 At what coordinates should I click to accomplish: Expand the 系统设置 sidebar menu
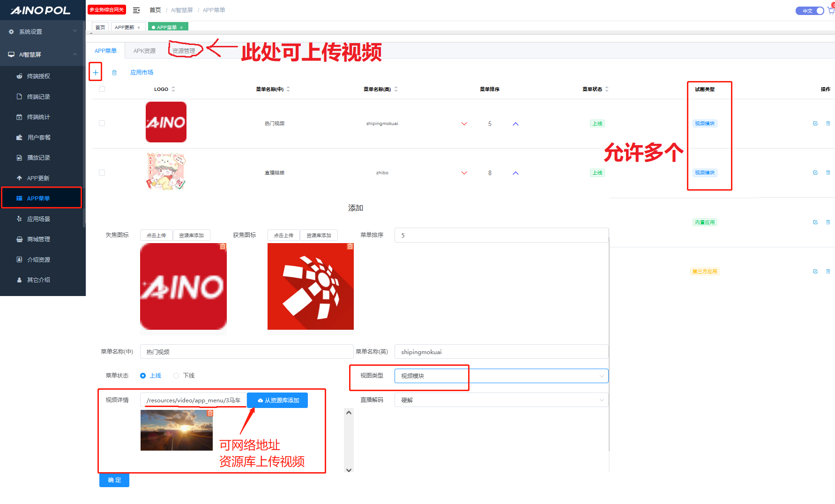point(43,32)
